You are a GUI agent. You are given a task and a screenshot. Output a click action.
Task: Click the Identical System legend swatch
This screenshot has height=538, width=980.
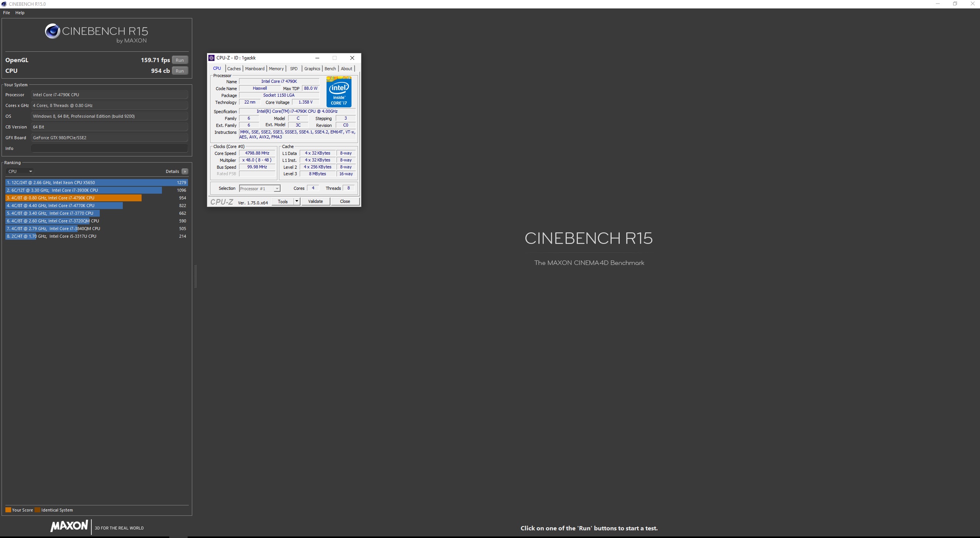pyautogui.click(x=37, y=510)
